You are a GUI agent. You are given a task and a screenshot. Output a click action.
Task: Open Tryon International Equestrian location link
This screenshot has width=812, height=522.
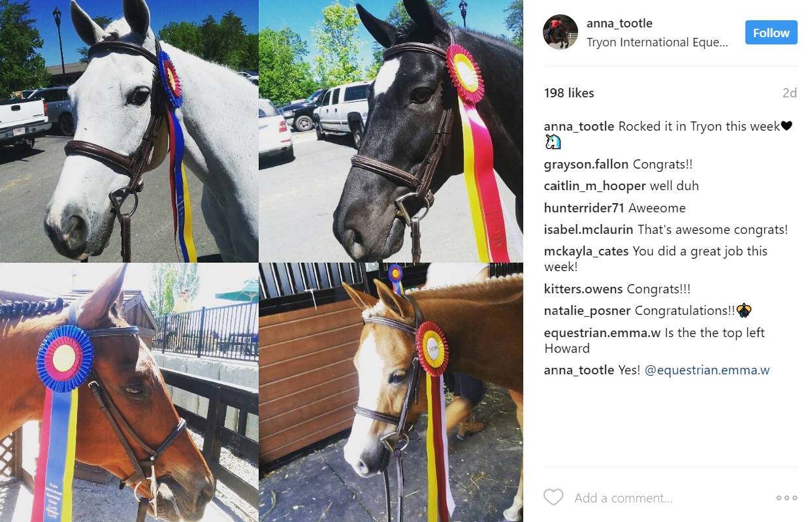[x=657, y=42]
